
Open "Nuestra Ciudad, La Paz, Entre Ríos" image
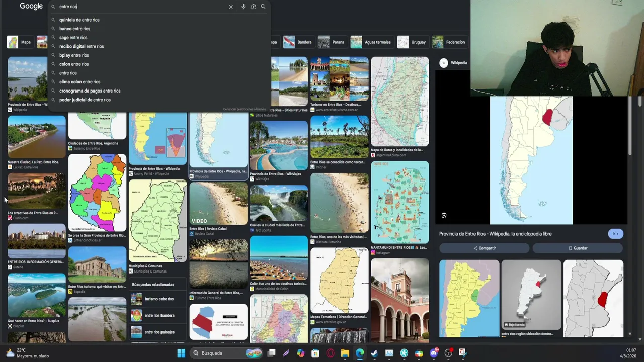tap(36, 137)
